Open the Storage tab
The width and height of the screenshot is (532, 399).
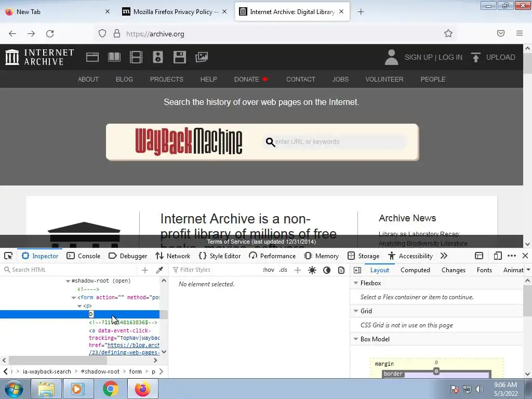(363, 256)
